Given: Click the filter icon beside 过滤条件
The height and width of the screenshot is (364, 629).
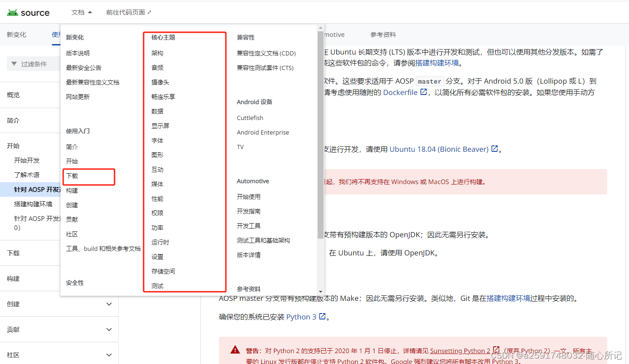Looking at the screenshot, I should [14, 64].
